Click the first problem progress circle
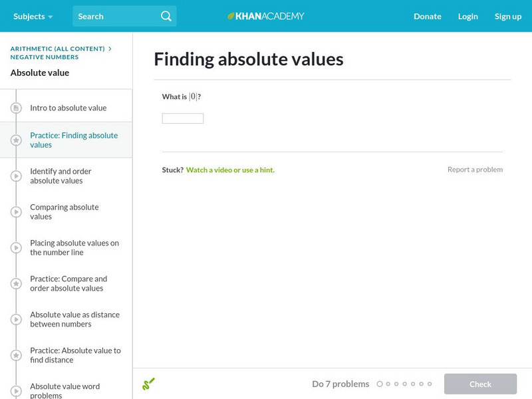532x399 pixels. tap(380, 384)
